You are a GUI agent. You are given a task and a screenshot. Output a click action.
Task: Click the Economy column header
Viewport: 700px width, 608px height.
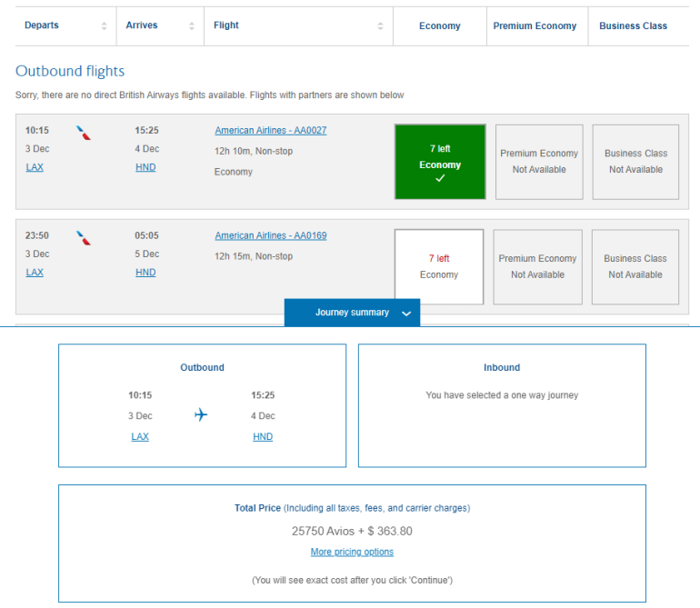click(440, 26)
